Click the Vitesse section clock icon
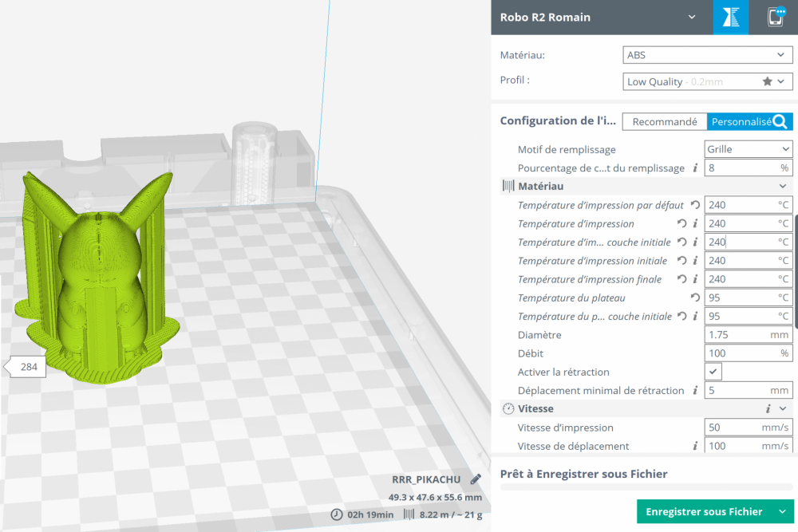798x532 pixels. click(x=508, y=408)
